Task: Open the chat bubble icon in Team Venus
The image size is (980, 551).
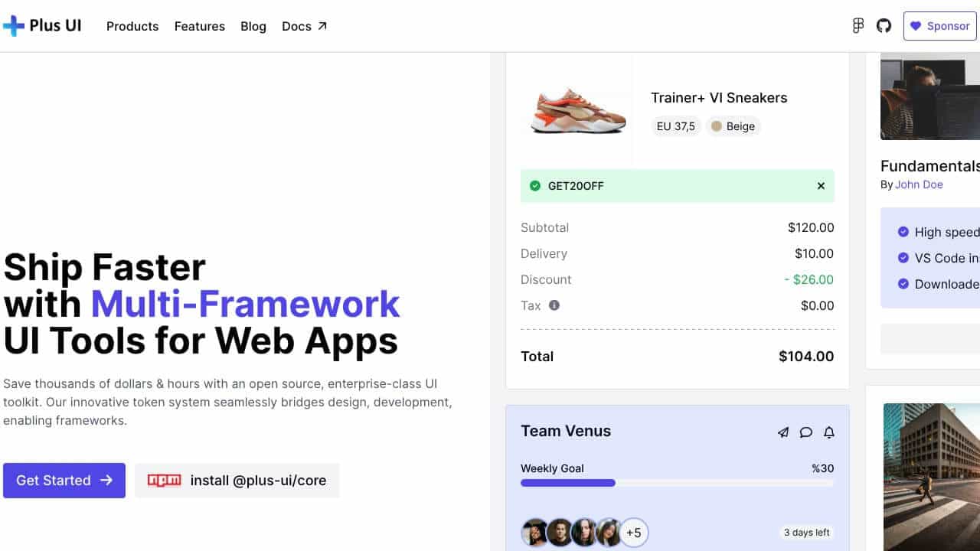Action: pos(805,432)
